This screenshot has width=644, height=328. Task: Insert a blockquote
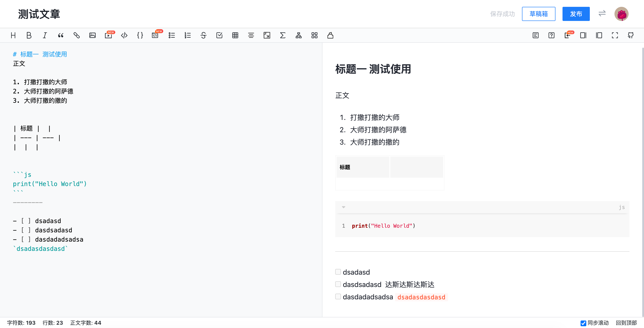[61, 35]
